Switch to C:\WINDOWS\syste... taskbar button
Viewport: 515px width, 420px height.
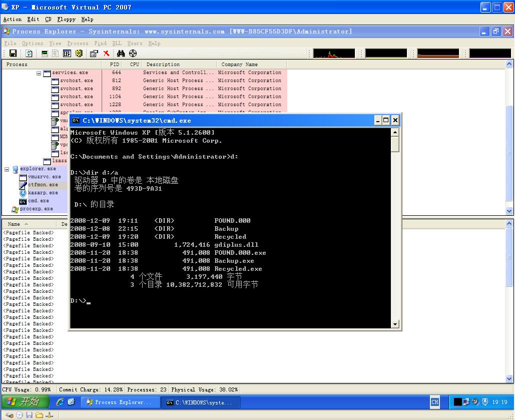pyautogui.click(x=200, y=402)
